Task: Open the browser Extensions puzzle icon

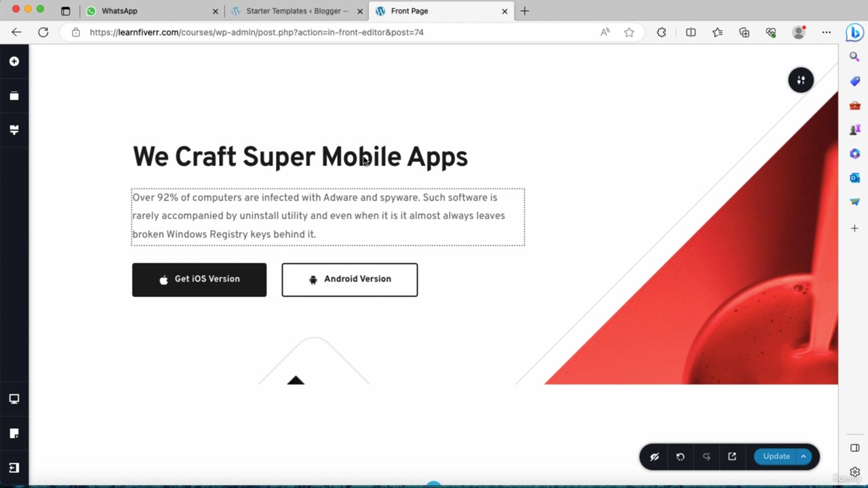Action: coord(661,32)
